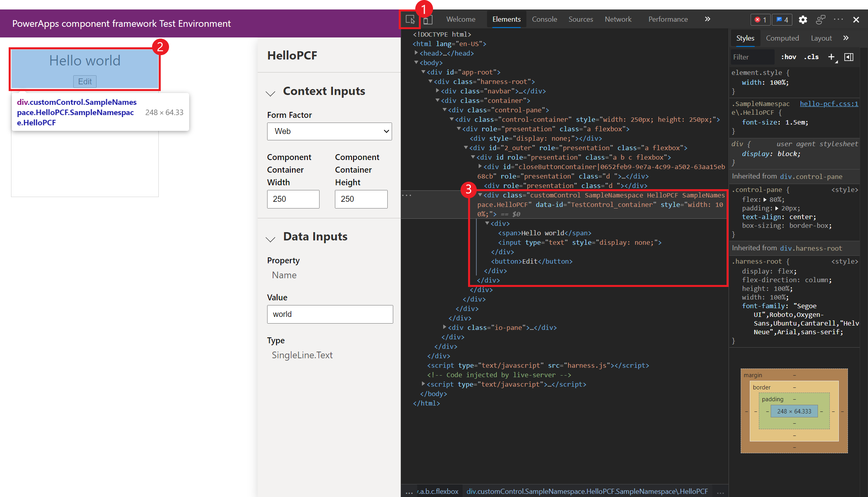The image size is (868, 497).
Task: Click the a.b.c.flexbox breadcrumb
Action: pos(438,491)
